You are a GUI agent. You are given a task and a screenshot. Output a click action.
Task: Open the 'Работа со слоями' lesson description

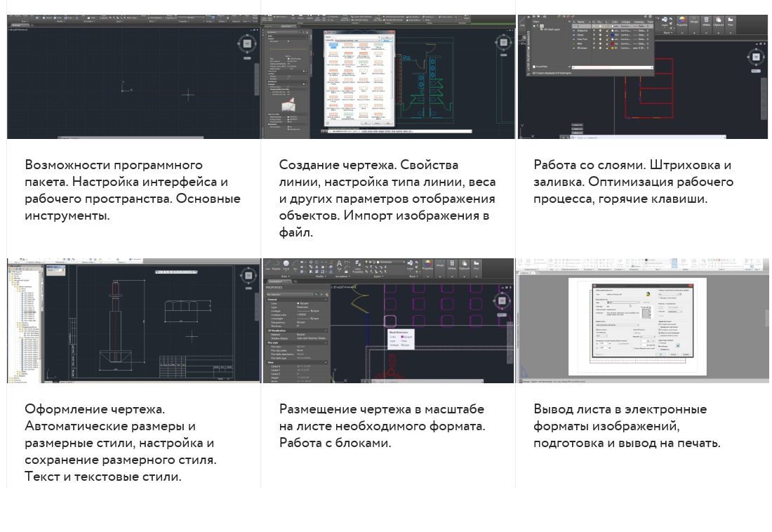tap(633, 182)
